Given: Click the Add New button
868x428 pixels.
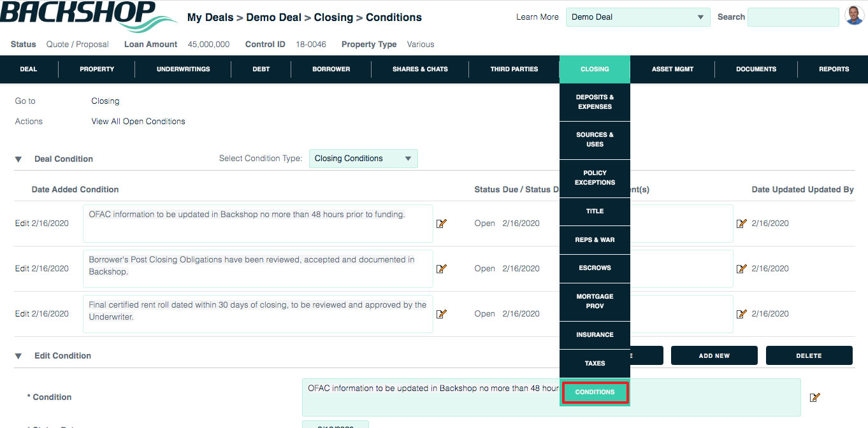Looking at the screenshot, I should (714, 355).
